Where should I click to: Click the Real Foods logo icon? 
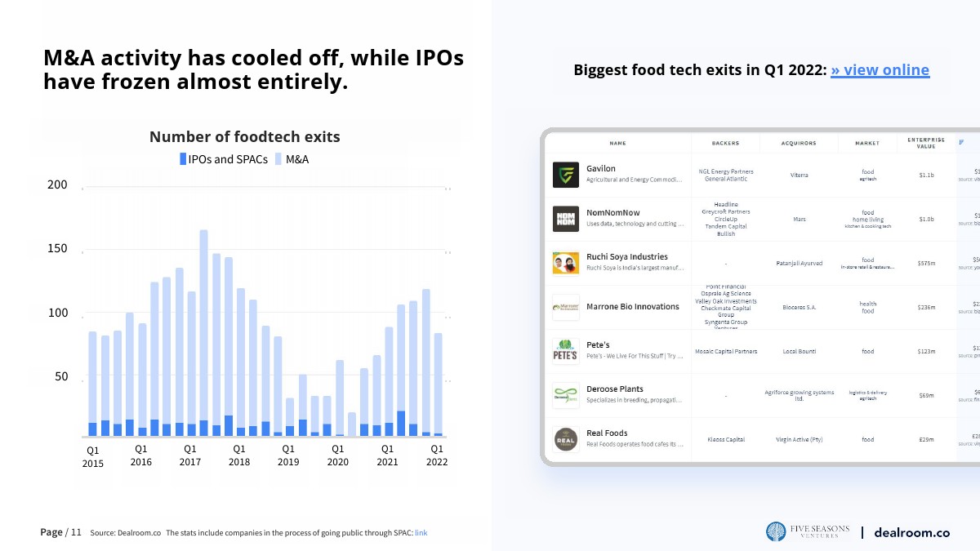click(x=565, y=439)
